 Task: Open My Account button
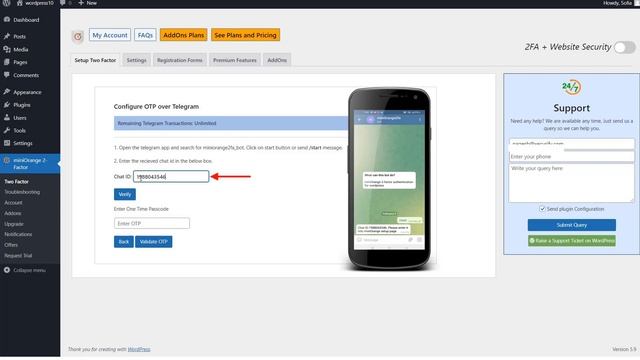pyautogui.click(x=110, y=35)
